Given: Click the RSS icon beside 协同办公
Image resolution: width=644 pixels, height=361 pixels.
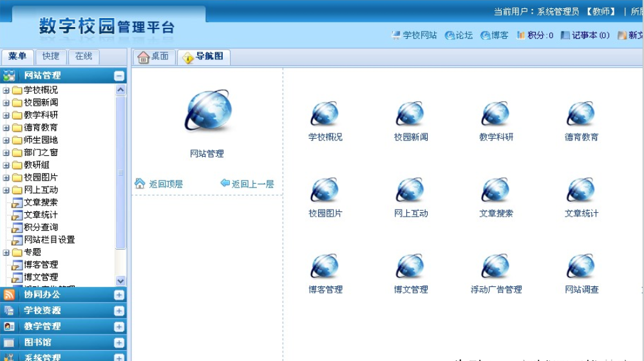Looking at the screenshot, I should (9, 295).
